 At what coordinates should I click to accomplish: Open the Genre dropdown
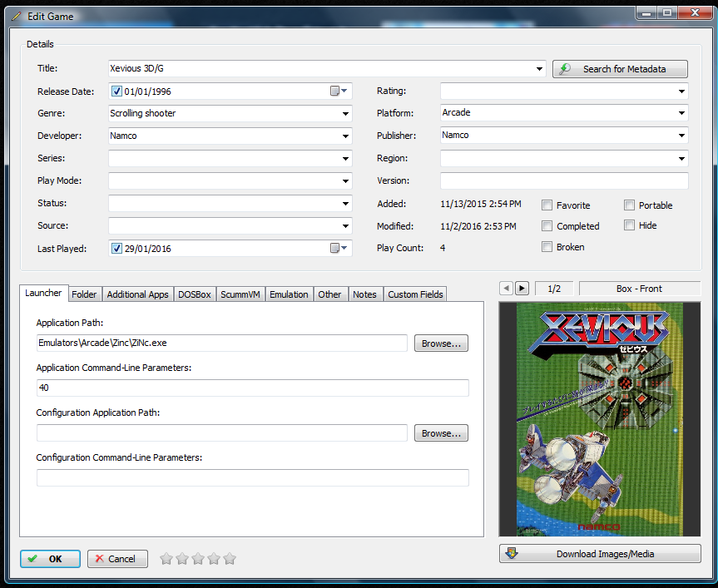[346, 113]
